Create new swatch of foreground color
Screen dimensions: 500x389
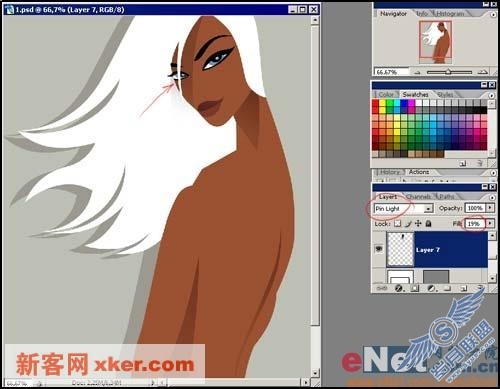(463, 163)
